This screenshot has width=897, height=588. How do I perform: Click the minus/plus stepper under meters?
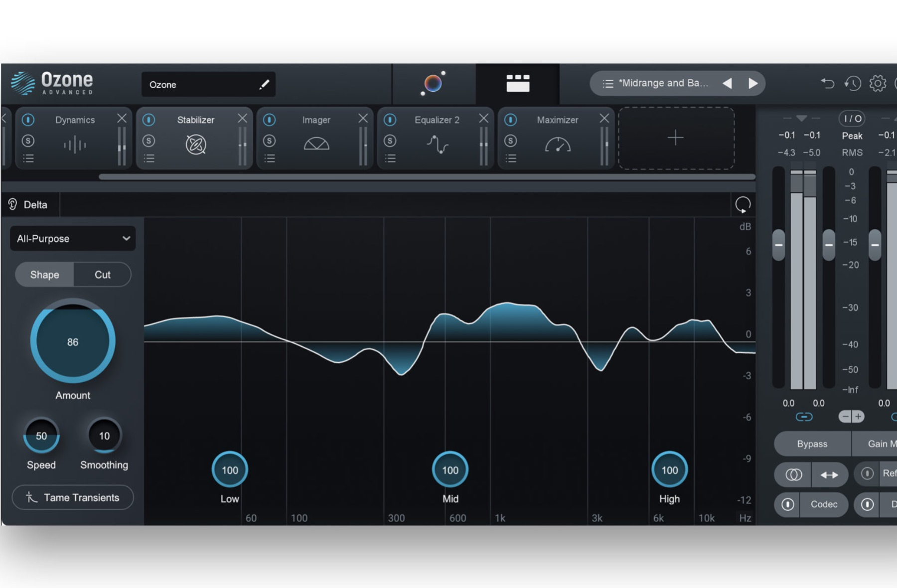point(851,417)
